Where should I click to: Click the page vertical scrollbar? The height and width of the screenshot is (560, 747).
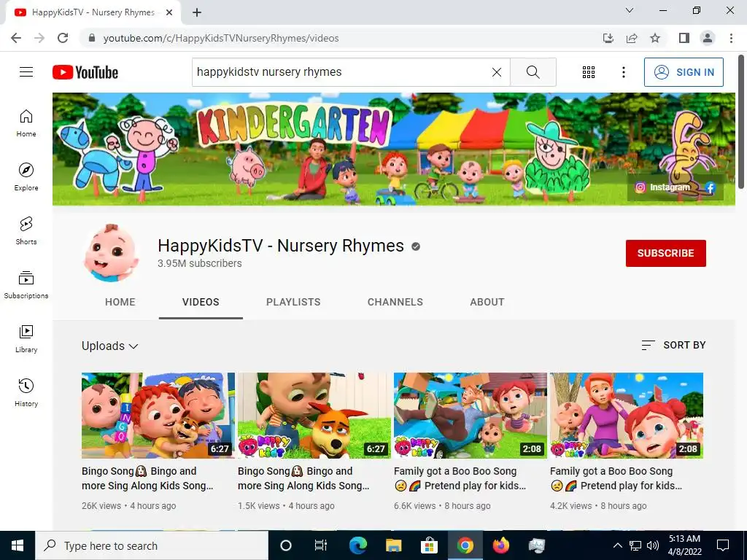(742, 122)
